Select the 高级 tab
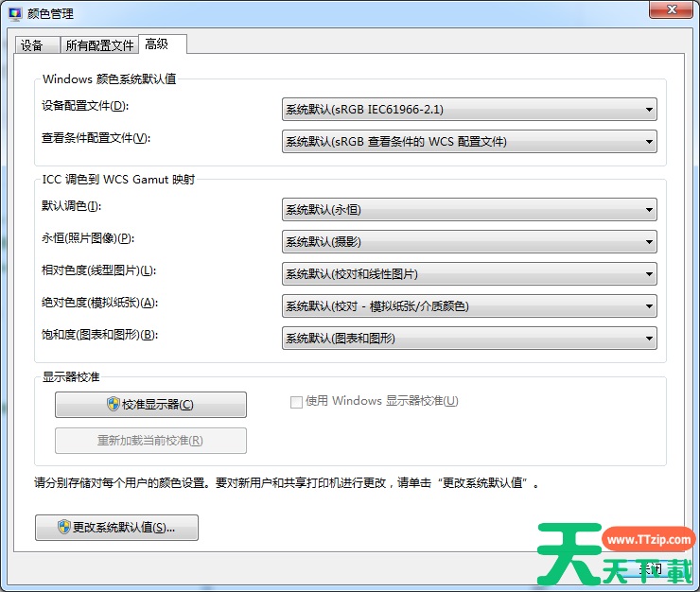This screenshot has width=700, height=592. tap(163, 44)
